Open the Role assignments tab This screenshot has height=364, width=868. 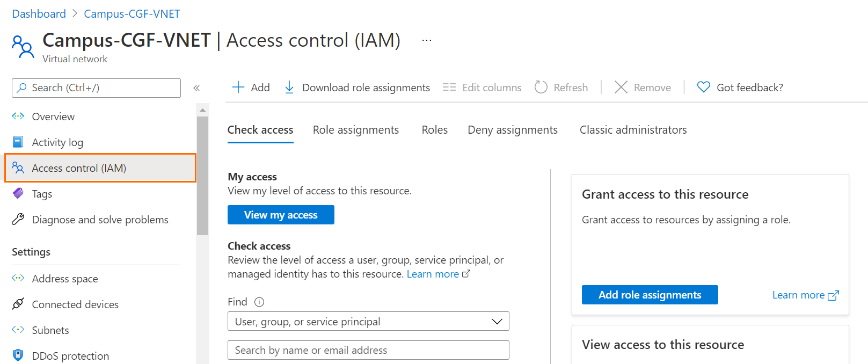[356, 130]
